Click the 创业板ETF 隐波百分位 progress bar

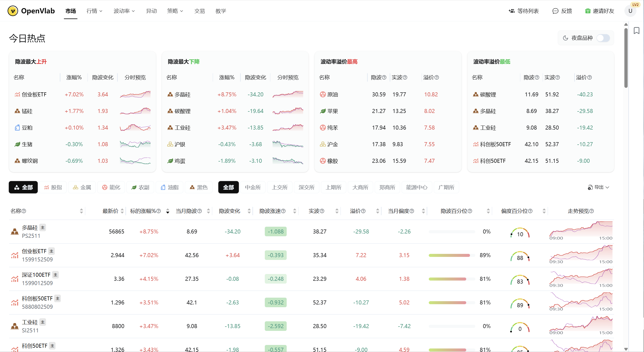click(x=452, y=255)
